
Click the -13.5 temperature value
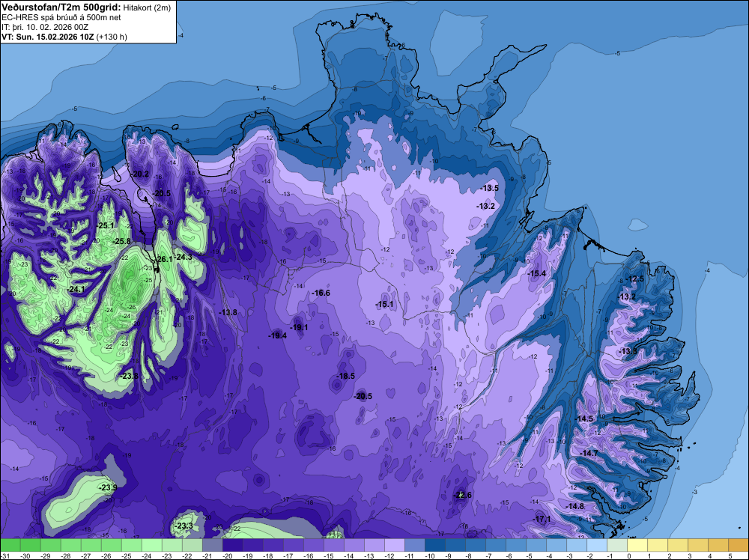click(490, 188)
